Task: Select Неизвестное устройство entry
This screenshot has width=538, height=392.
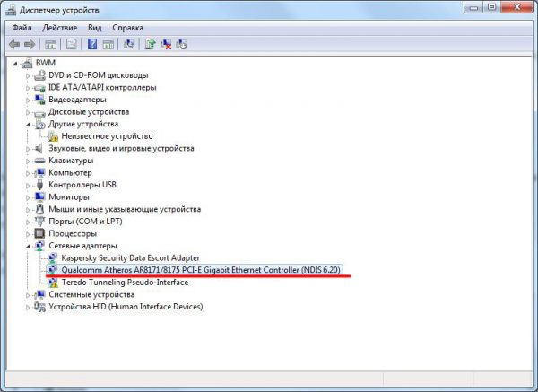Action: 107,136
